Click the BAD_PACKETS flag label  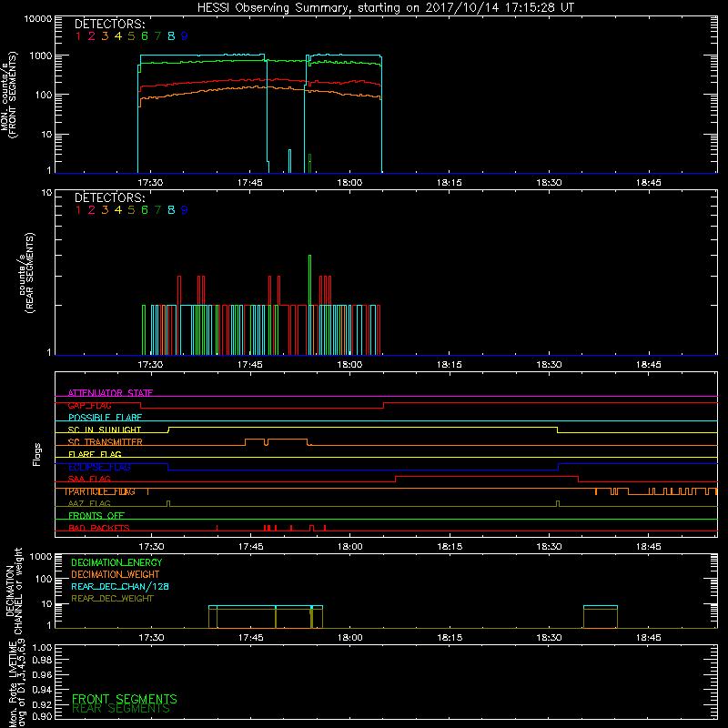point(99,528)
